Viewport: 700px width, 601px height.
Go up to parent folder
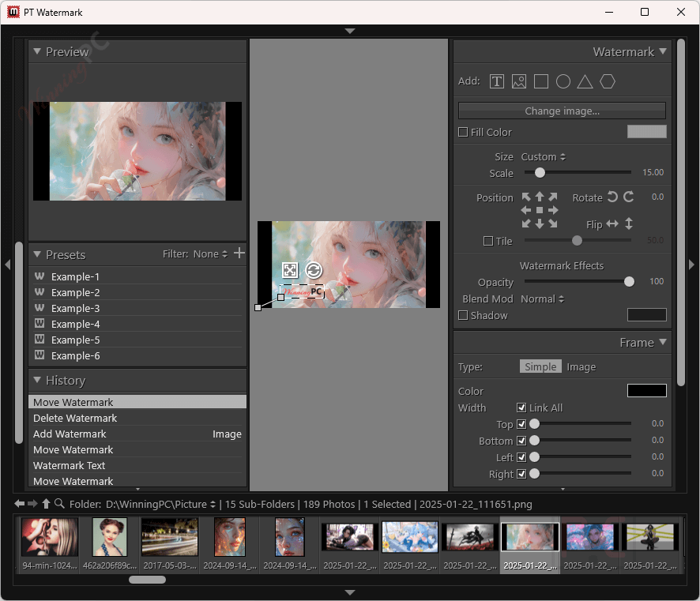click(46, 504)
